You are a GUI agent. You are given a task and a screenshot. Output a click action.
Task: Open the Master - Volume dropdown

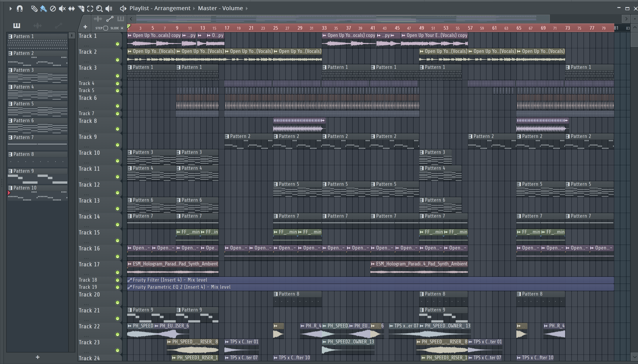[220, 8]
